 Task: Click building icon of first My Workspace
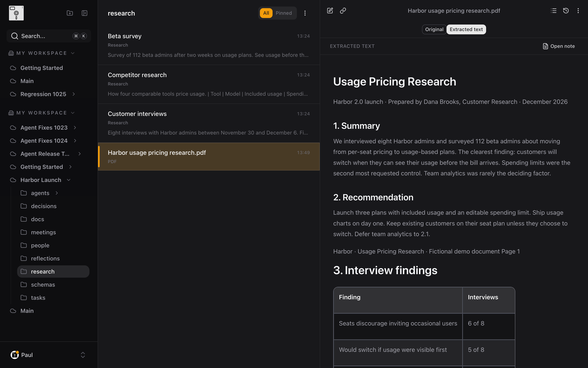point(11,53)
